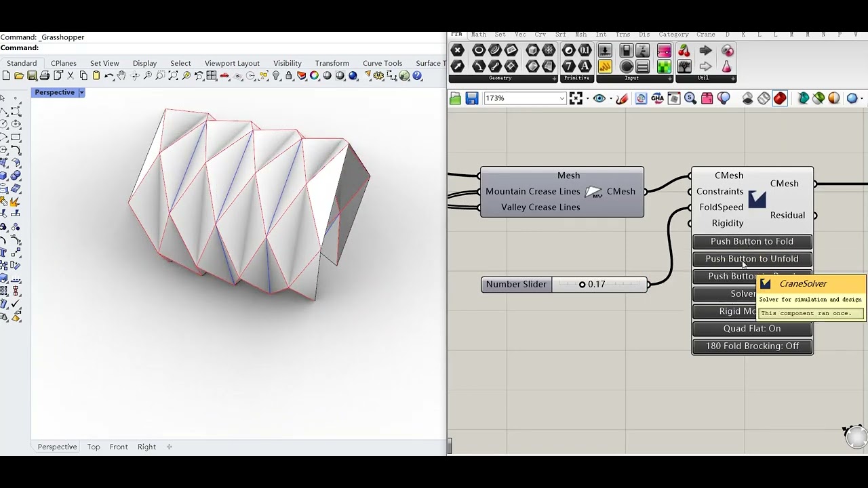Toggle the no-preview mesh display mode

pyautogui.click(x=747, y=99)
